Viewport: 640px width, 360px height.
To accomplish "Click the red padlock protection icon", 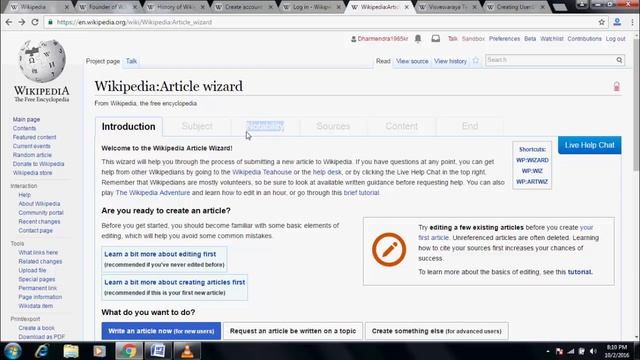I will [616, 86].
